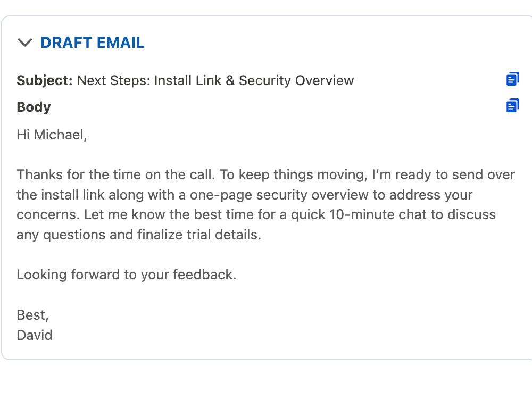The height and width of the screenshot is (399, 532).
Task: Click the 'David' signature name
Action: click(35, 335)
